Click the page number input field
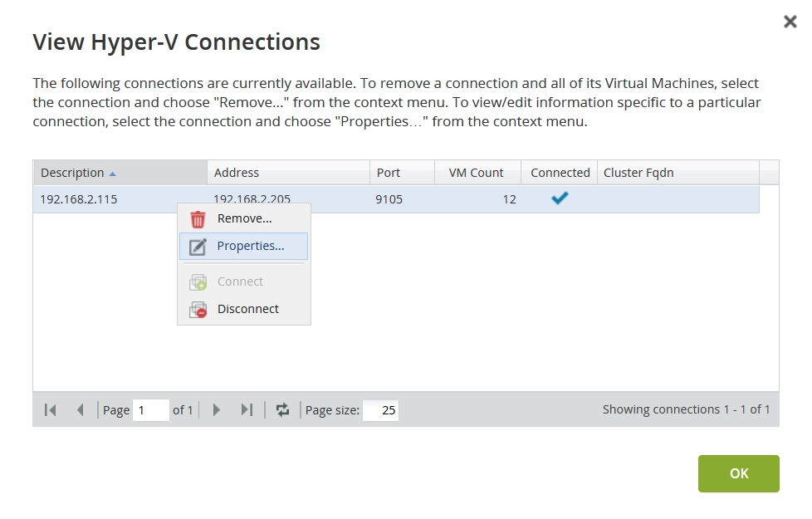 [x=151, y=410]
